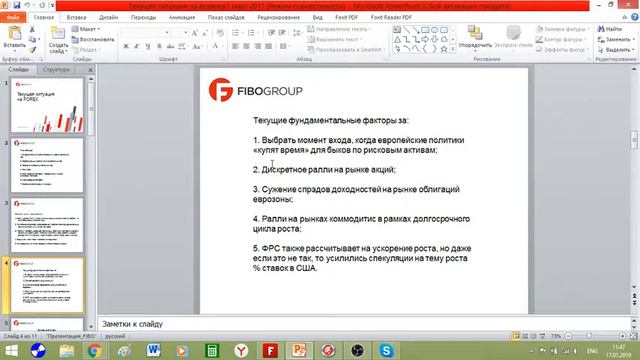Click the Windows Start button
This screenshot has height=360, width=640.
pos(11,351)
